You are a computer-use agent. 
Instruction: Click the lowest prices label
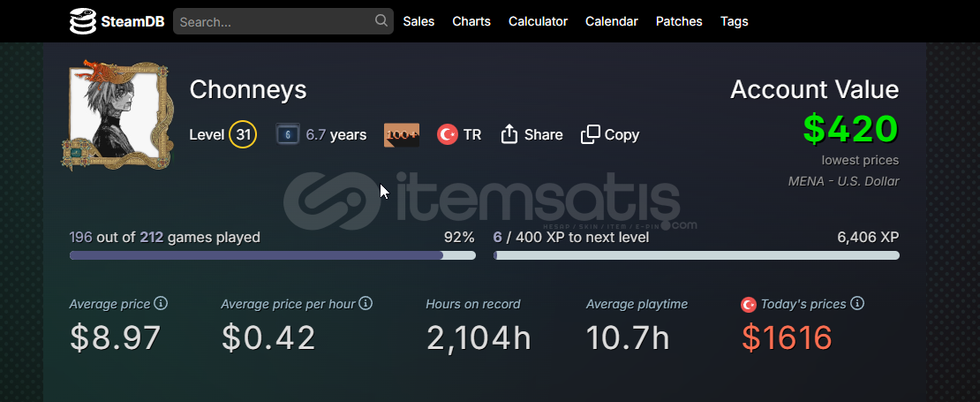(860, 160)
